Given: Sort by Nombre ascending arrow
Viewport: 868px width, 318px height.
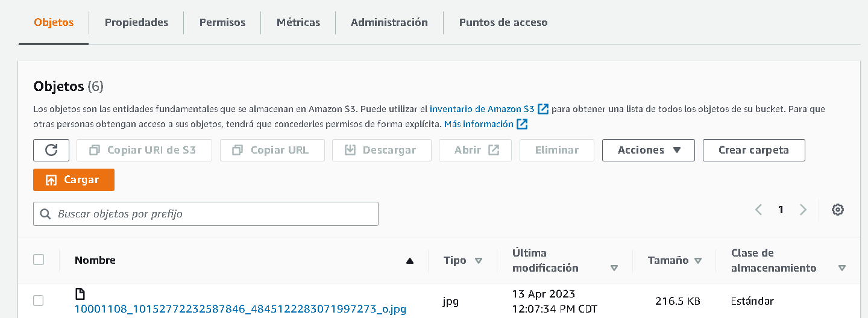Looking at the screenshot, I should click(410, 261).
